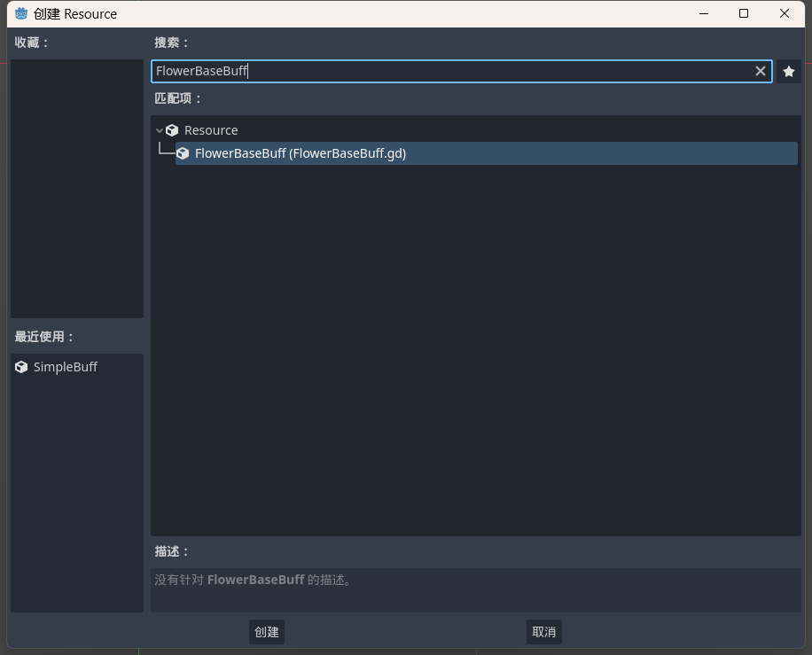
Task: Click the 创建 Resource title bar text
Action: [75, 14]
